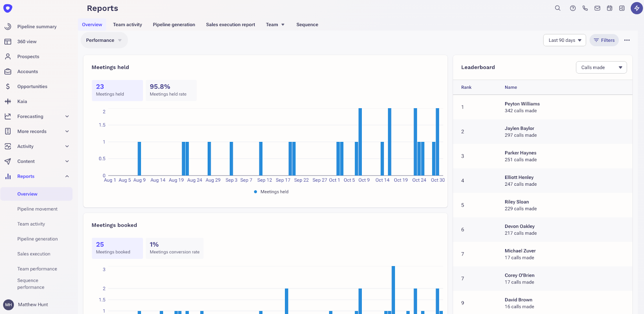Switch to the Team activity tab
644x314 pixels.
click(x=128, y=25)
